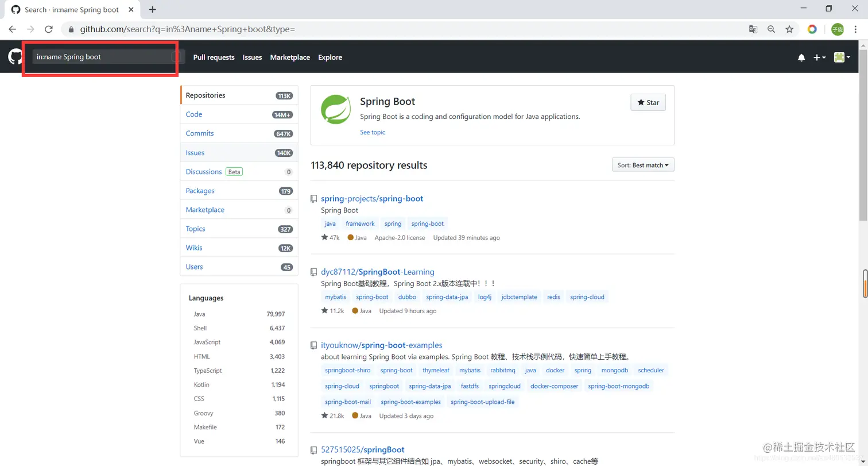Filter results by JavaScript language

pos(239,342)
